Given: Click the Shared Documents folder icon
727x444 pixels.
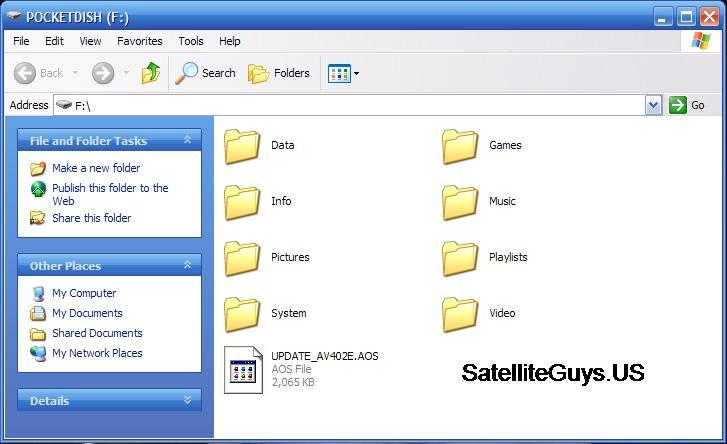Looking at the screenshot, I should click(38, 334).
